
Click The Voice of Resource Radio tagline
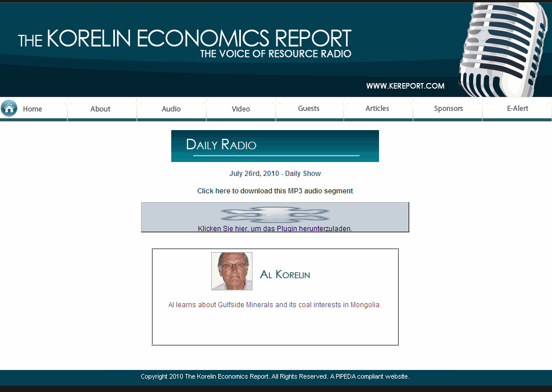(276, 53)
